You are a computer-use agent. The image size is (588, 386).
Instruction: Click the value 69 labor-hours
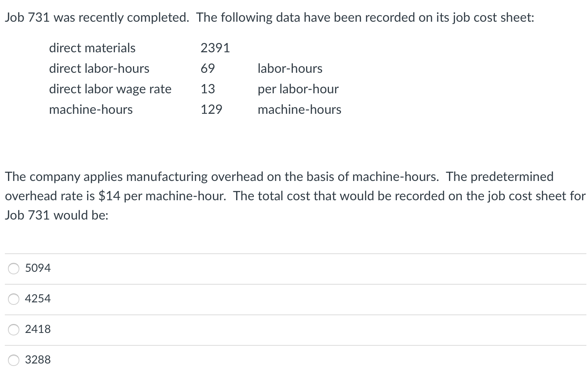(x=208, y=68)
